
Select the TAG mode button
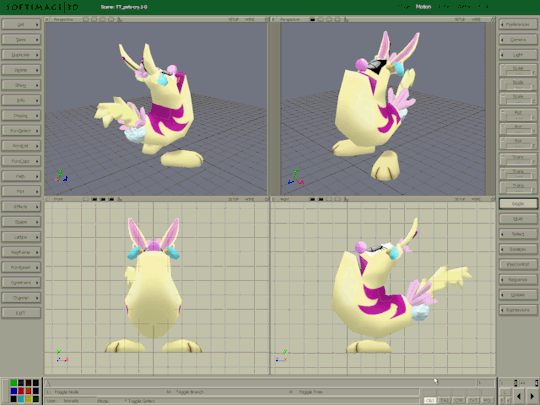click(x=445, y=400)
